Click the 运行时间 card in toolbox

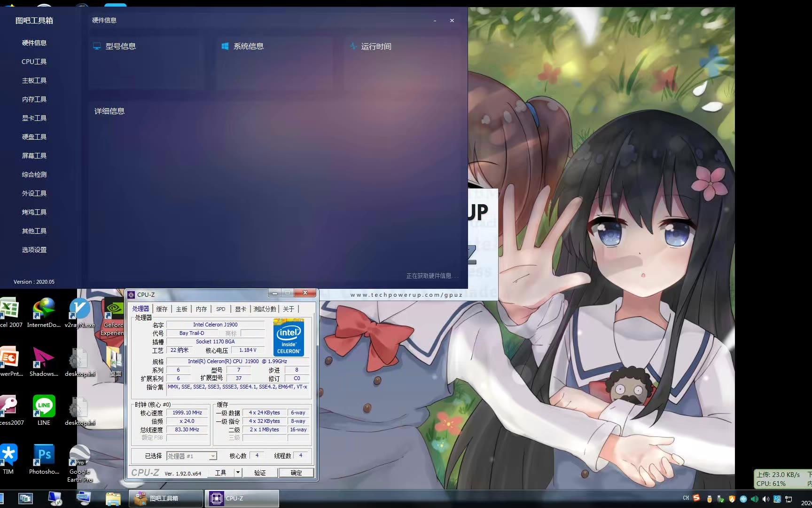(x=402, y=63)
